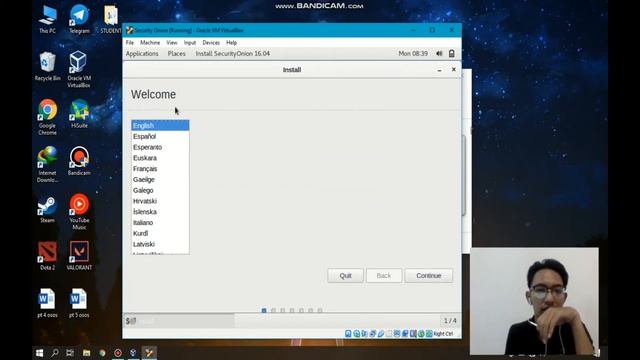Viewport: 640px width, 360px height.
Task: Select the HiSuite desktop shortcut
Action: click(79, 114)
